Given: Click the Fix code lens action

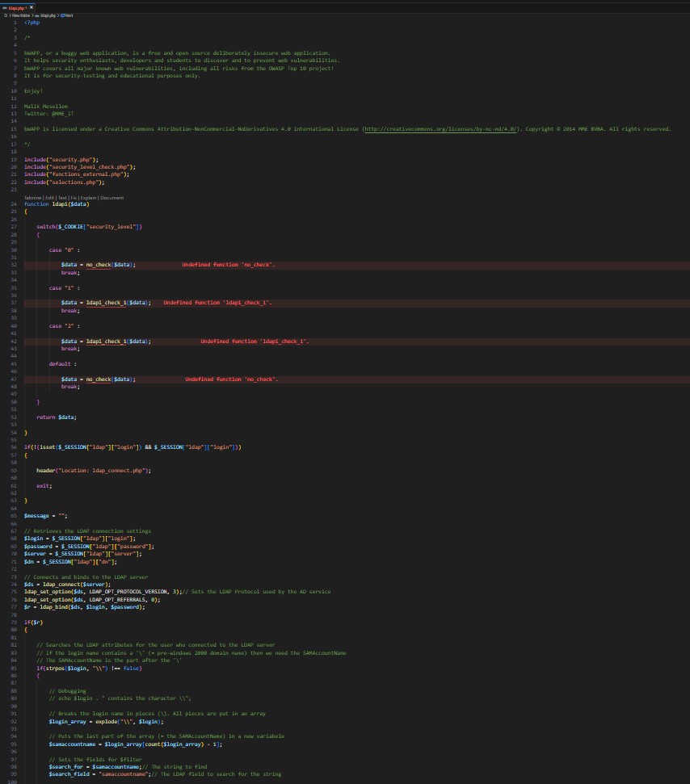Looking at the screenshot, I should point(74,197).
